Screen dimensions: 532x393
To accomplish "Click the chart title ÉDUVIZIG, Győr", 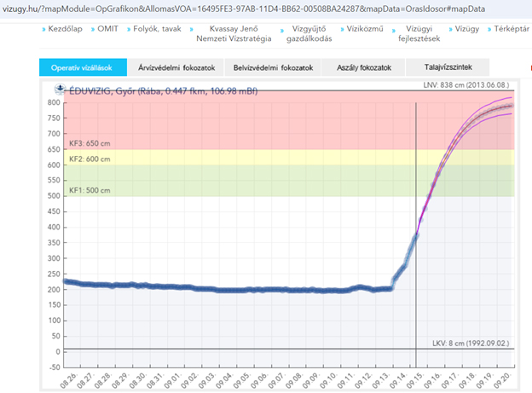I will [x=163, y=90].
